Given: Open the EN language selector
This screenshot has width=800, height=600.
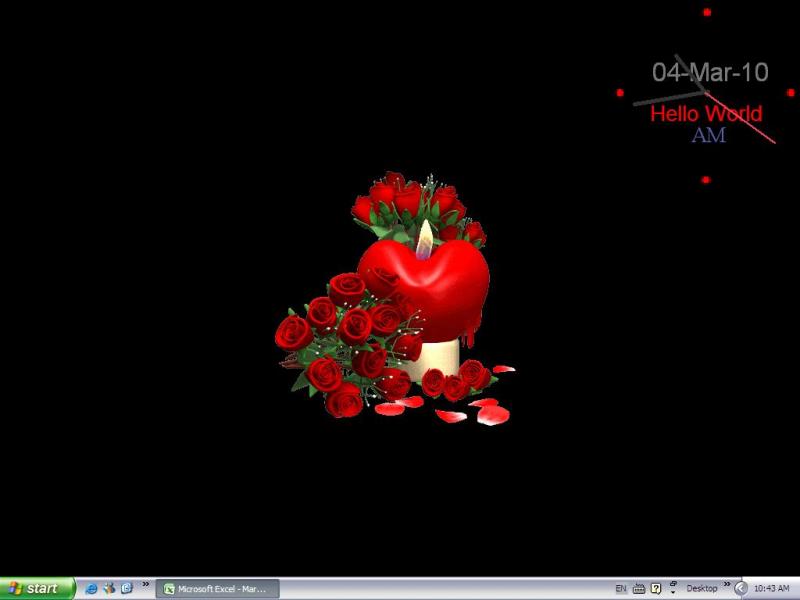Looking at the screenshot, I should (621, 589).
